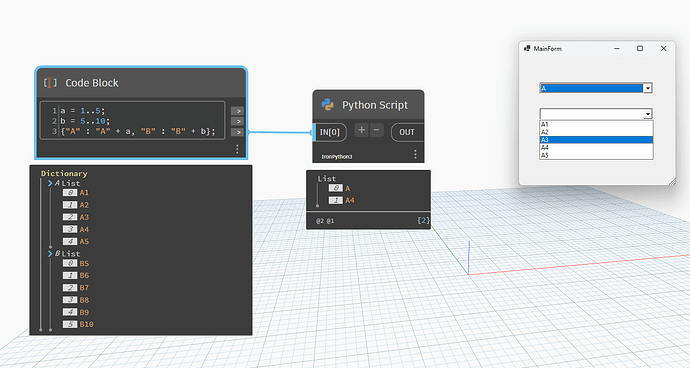Click the second output port arrow of Code Block
This screenshot has width=690, height=368.
pos(237,121)
